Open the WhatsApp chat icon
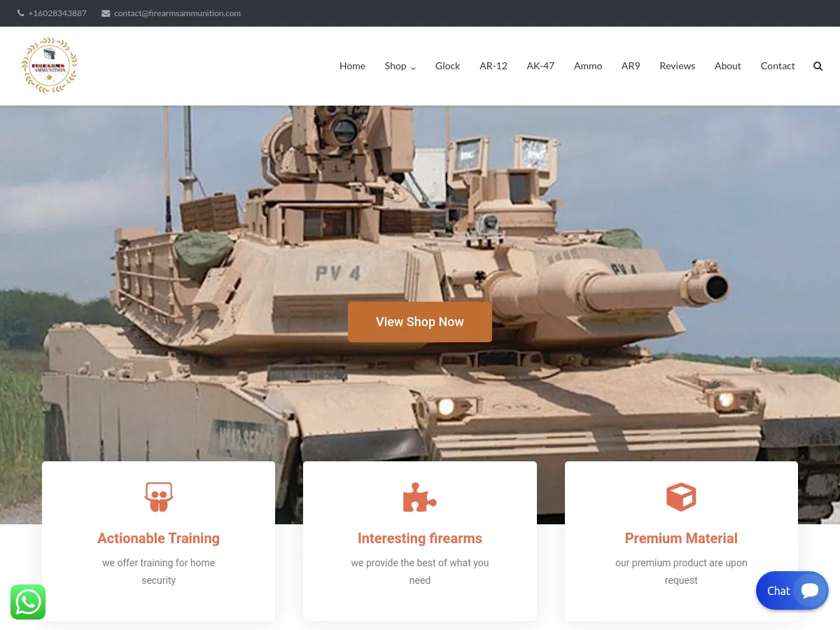This screenshot has width=840, height=630. [28, 602]
